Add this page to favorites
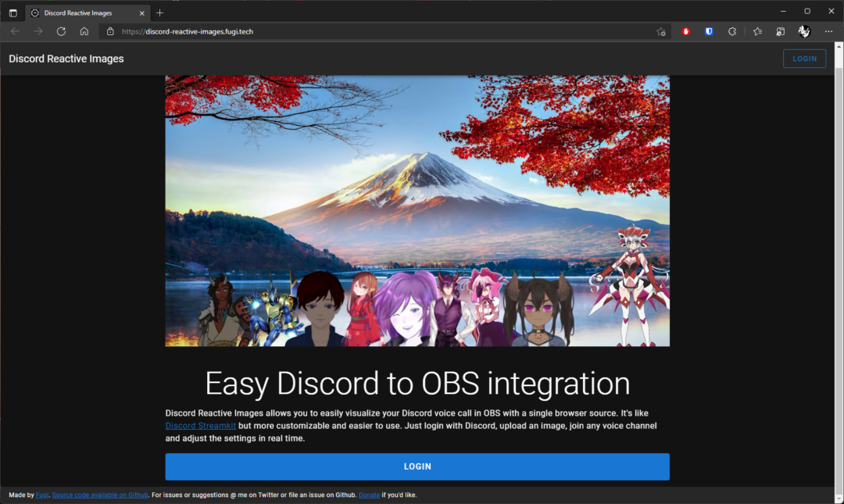Viewport: 844px width, 504px height. tap(661, 32)
